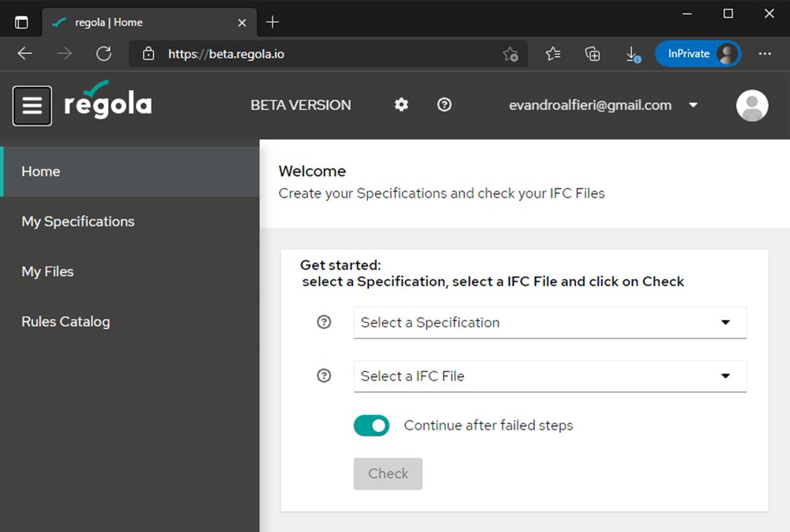Image resolution: width=790 pixels, height=532 pixels.
Task: Open My Files in sidebar
Action: (x=130, y=271)
